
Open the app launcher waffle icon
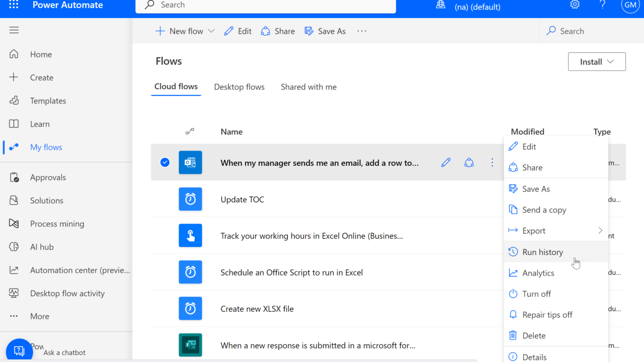tap(14, 5)
